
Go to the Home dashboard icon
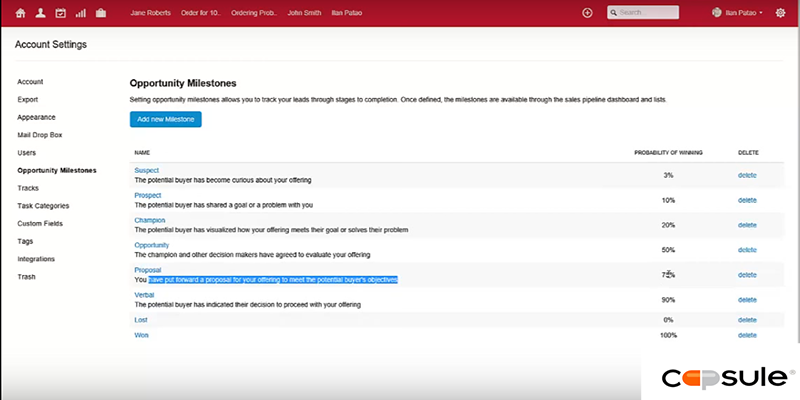20,13
